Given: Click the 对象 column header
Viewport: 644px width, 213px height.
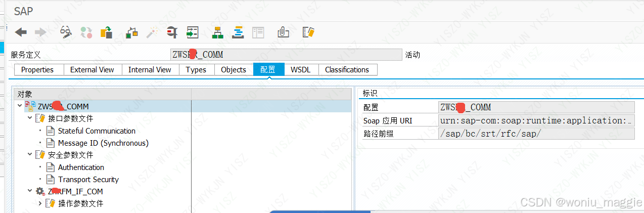Looking at the screenshot, I should 102,94.
